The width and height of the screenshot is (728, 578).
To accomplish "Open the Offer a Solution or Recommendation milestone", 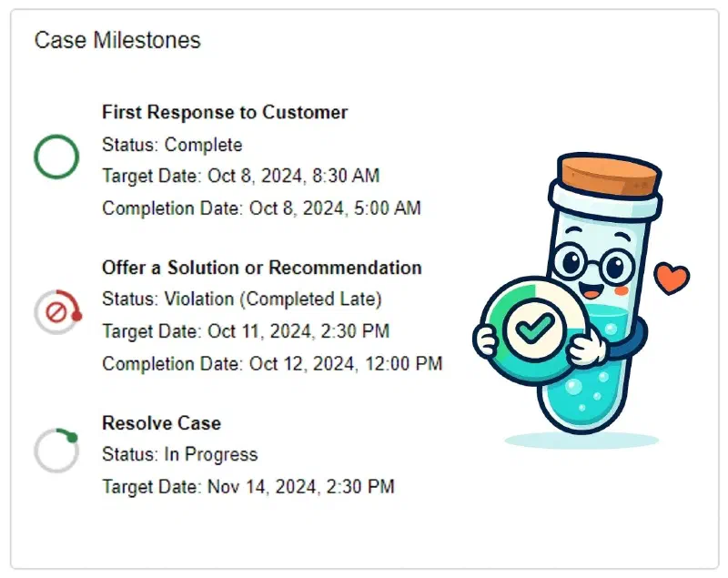I will [262, 268].
